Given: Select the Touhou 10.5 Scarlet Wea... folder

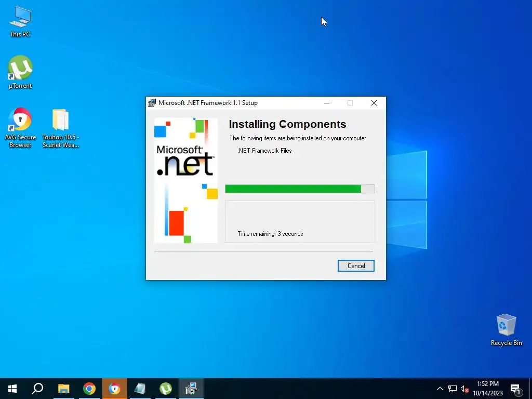Looking at the screenshot, I should 60,128.
